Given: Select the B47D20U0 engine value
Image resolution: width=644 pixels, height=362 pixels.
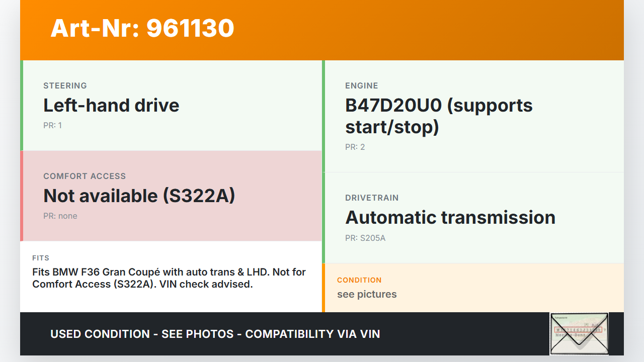Looking at the screenshot, I should point(439,116).
